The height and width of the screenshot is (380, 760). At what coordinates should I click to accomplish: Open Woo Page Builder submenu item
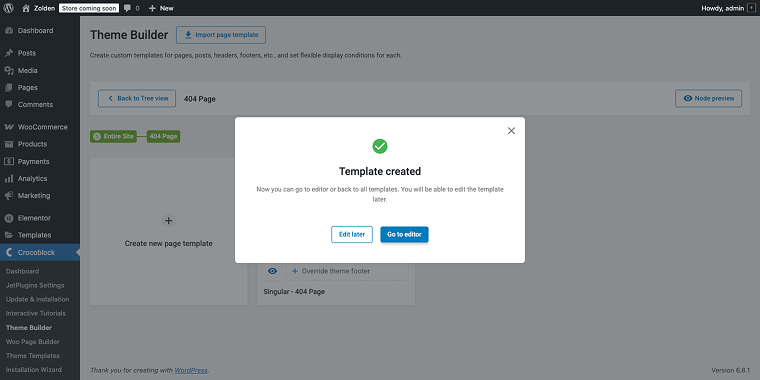click(x=32, y=342)
